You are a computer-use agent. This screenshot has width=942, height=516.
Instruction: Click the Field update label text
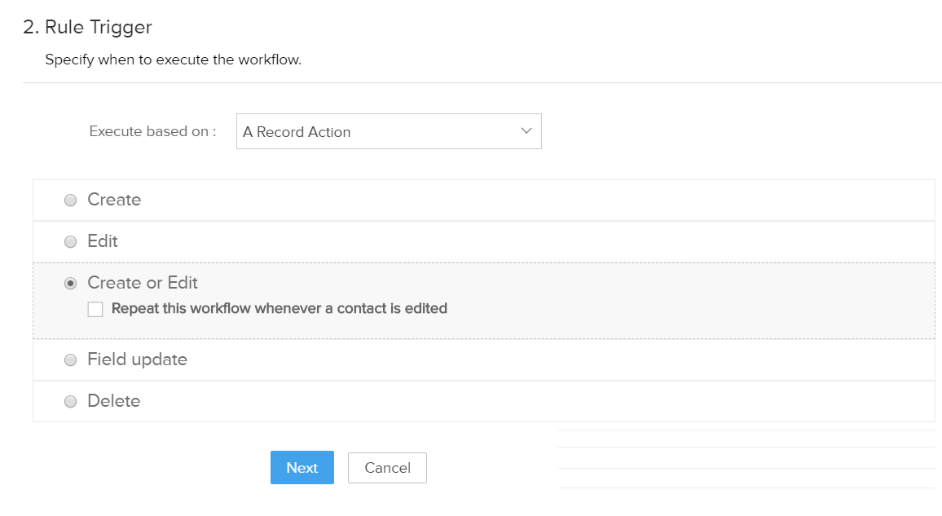138,359
